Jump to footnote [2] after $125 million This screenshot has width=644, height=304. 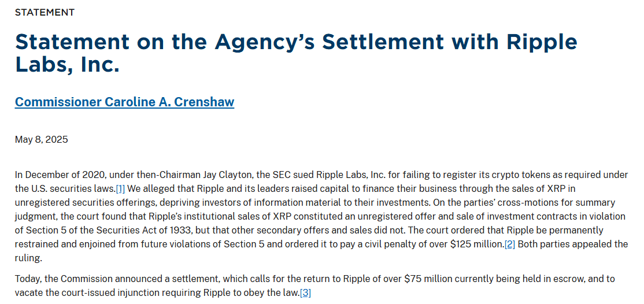(x=509, y=244)
